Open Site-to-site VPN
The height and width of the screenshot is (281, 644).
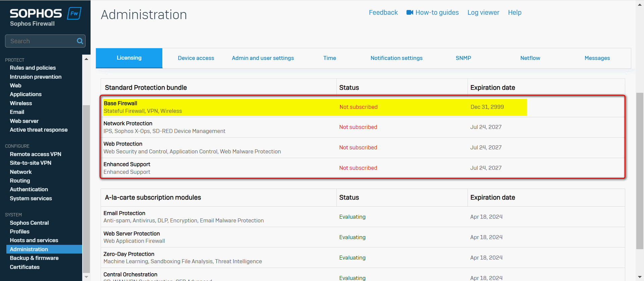(x=31, y=163)
